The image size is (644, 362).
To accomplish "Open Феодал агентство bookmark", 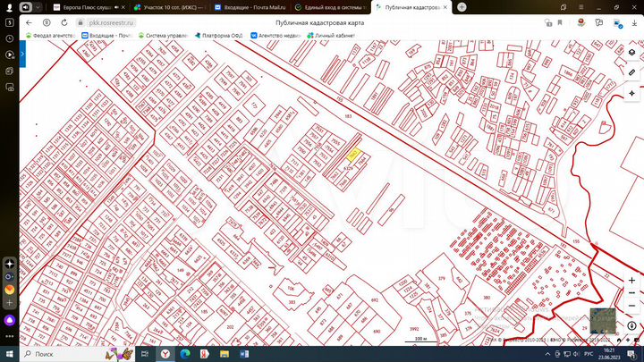I will (x=50, y=36).
